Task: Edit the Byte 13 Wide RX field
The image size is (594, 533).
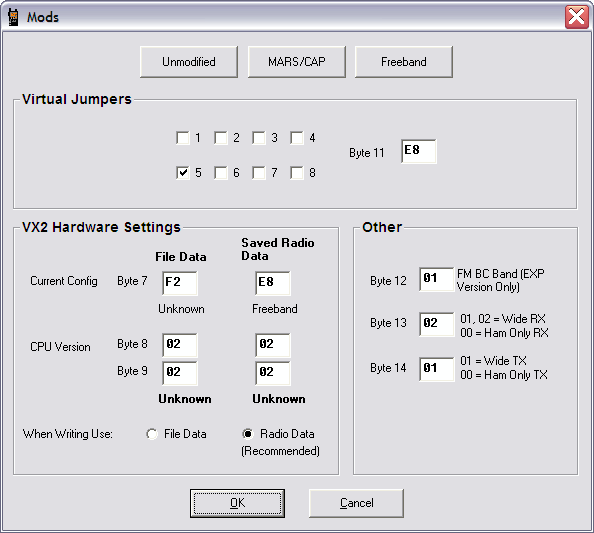Action: pos(437,324)
